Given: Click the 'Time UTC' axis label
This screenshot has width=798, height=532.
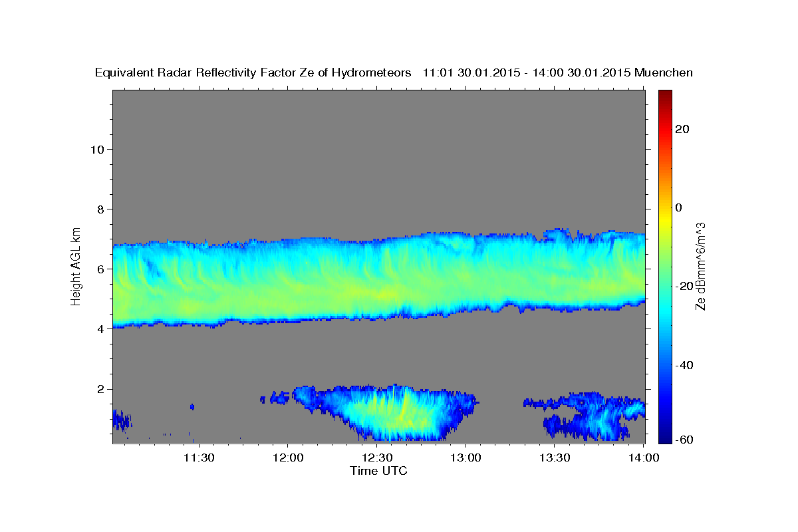Looking at the screenshot, I should (378, 471).
